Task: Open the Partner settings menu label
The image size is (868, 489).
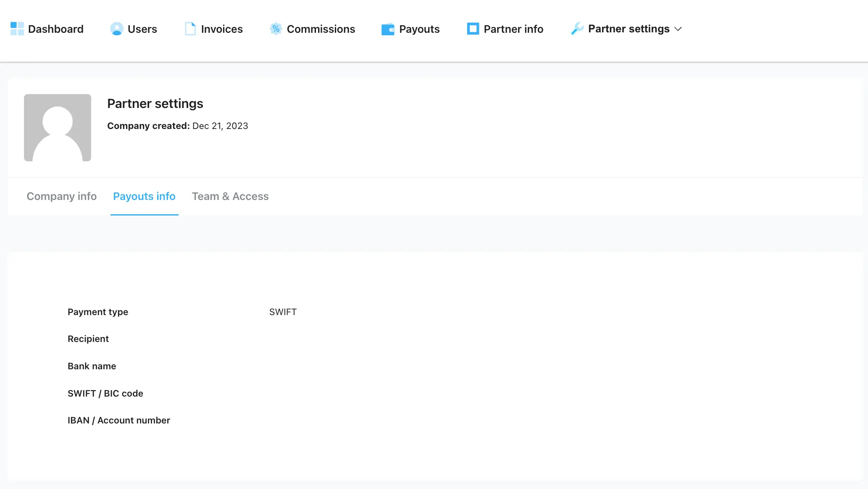Action: [x=629, y=29]
